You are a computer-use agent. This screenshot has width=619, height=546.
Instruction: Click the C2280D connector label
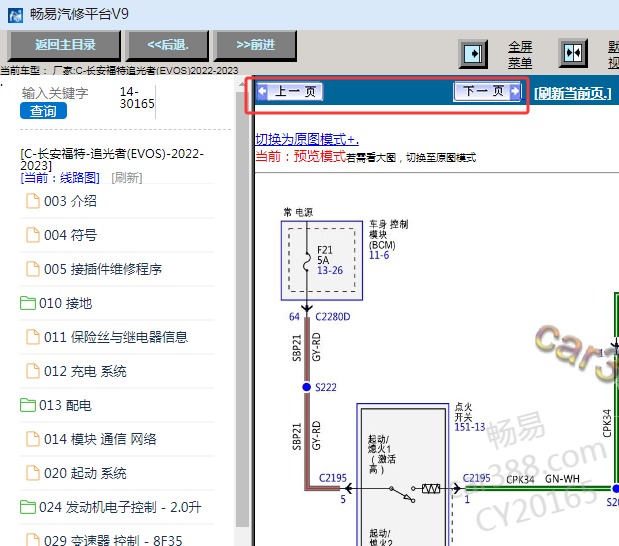point(333,317)
